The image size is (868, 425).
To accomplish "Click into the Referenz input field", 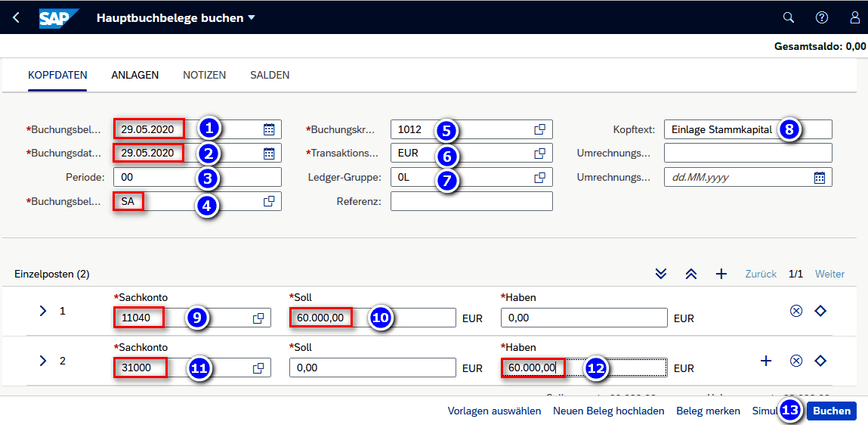I will [471, 201].
